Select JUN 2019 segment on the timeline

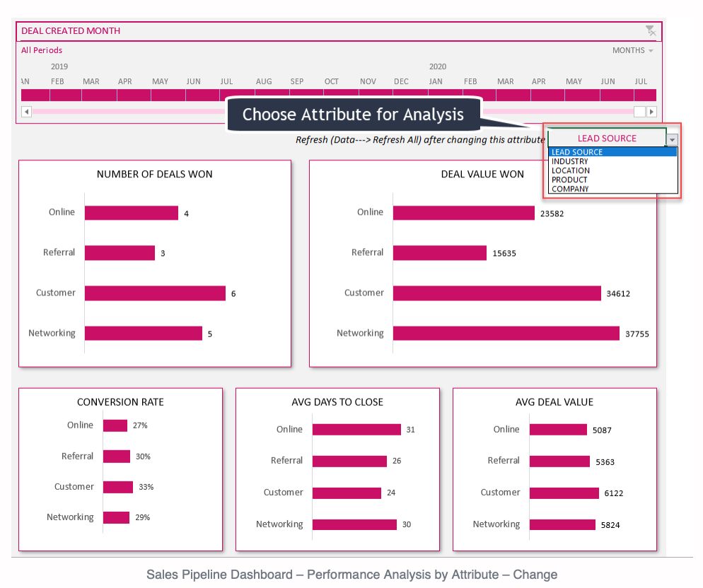pos(203,95)
